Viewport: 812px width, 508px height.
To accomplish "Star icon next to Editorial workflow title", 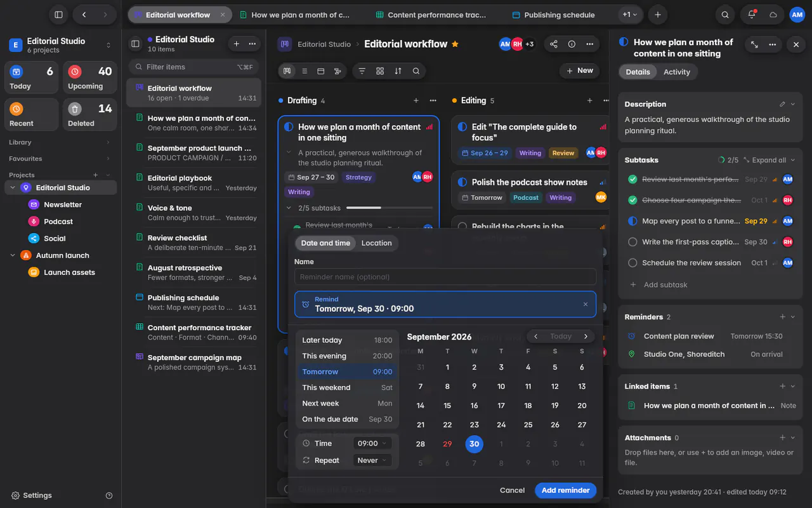I will click(455, 44).
